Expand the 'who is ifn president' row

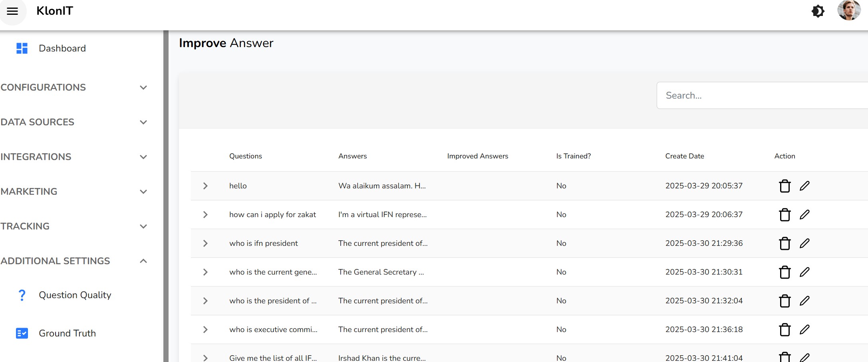[x=205, y=243]
